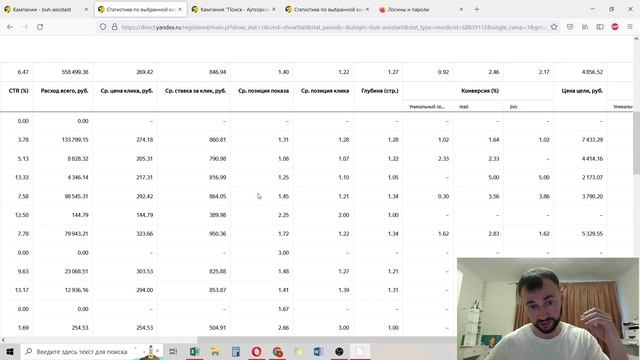Toggle the sidebar view icon
The image size is (640, 360).
600,27
